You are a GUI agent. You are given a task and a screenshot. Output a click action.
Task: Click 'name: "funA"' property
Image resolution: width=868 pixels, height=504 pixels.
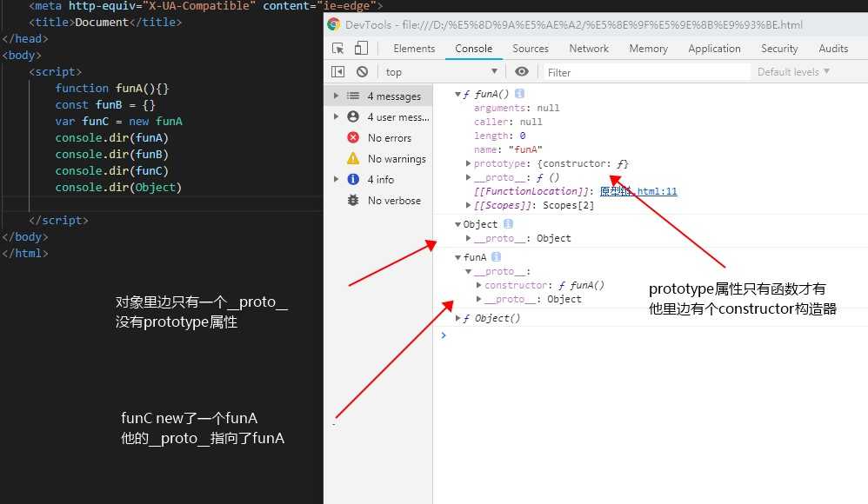click(x=508, y=149)
